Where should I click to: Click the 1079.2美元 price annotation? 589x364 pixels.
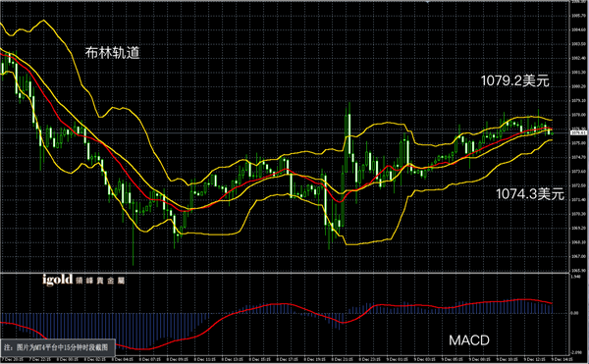[515, 80]
